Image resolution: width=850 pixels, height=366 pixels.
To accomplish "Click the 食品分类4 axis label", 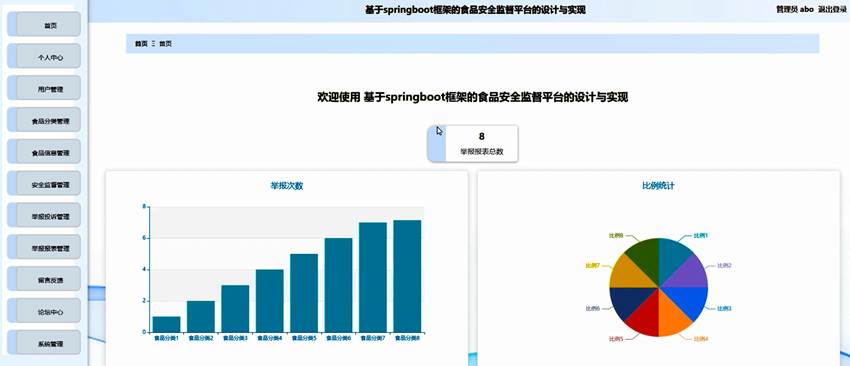I will pos(269,338).
